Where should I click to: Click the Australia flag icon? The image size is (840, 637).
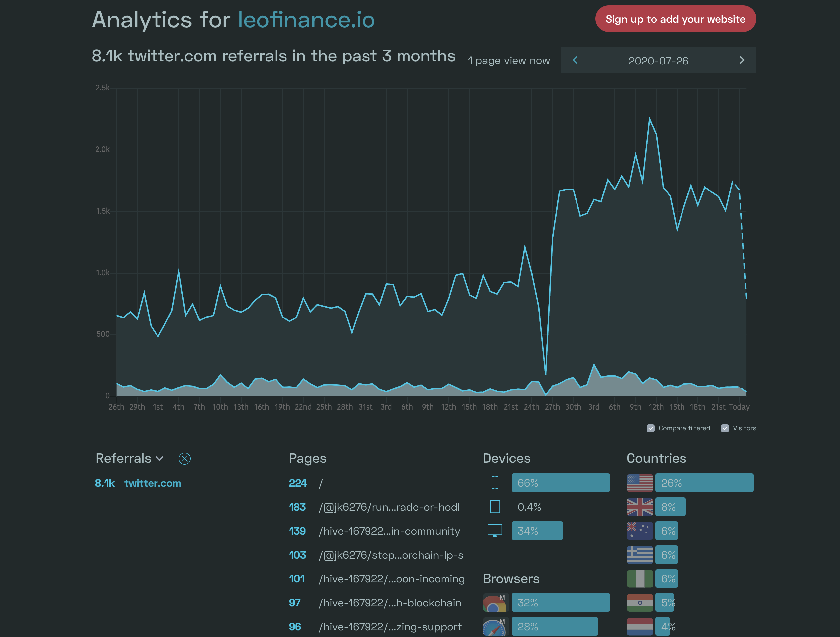point(640,531)
